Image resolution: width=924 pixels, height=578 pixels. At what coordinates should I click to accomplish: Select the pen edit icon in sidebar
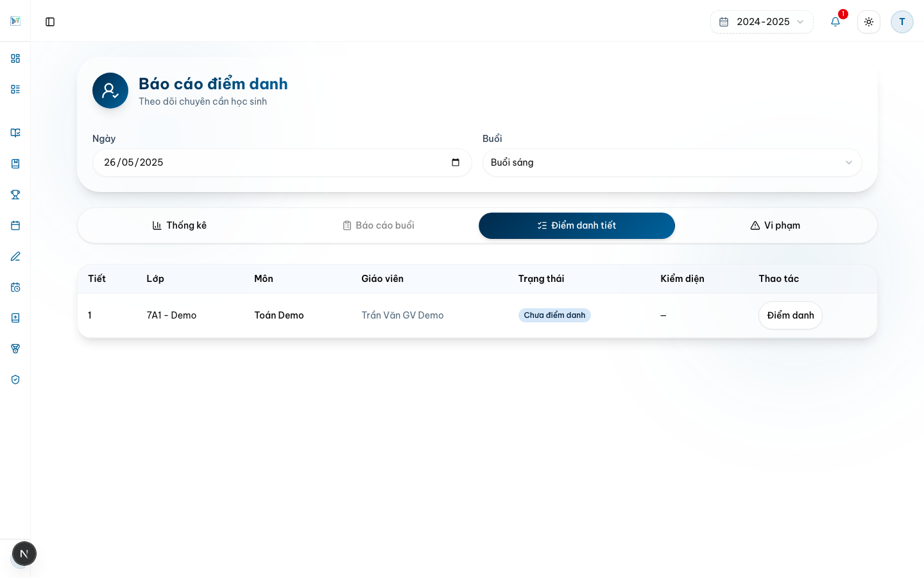(x=15, y=256)
